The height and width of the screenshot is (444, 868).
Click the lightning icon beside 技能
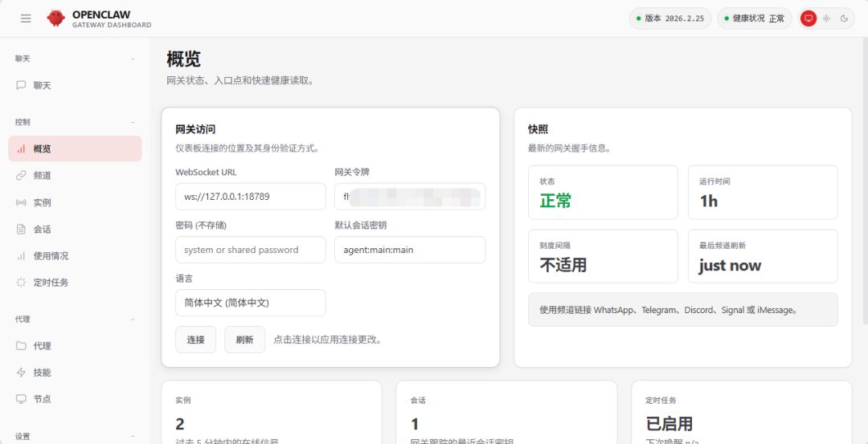[x=21, y=372]
